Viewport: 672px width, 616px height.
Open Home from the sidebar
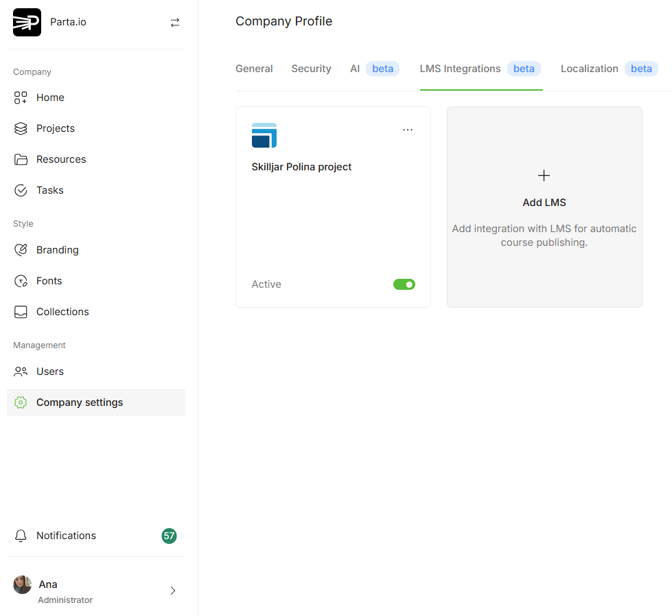tap(50, 98)
